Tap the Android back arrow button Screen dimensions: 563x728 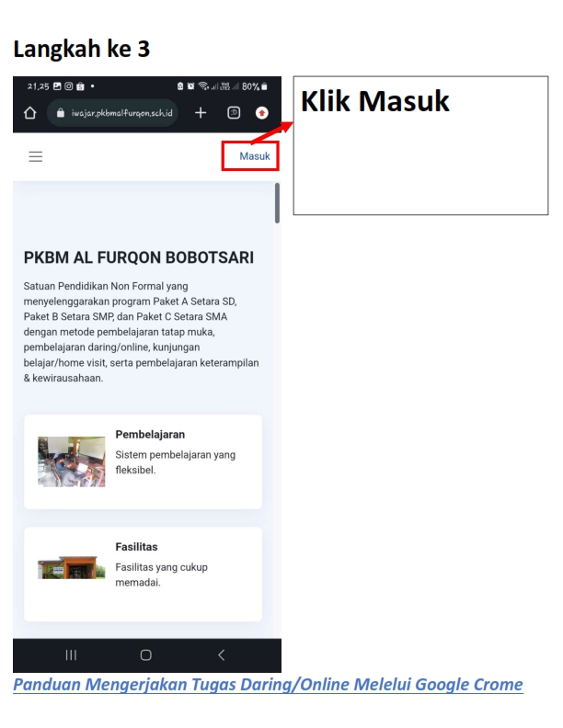click(x=221, y=654)
